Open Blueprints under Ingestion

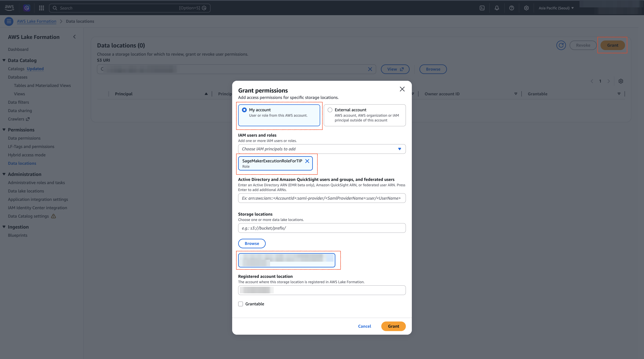[18, 235]
